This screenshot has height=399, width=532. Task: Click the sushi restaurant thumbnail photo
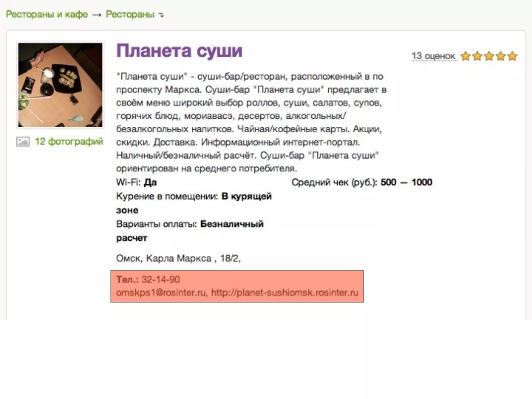[60, 85]
